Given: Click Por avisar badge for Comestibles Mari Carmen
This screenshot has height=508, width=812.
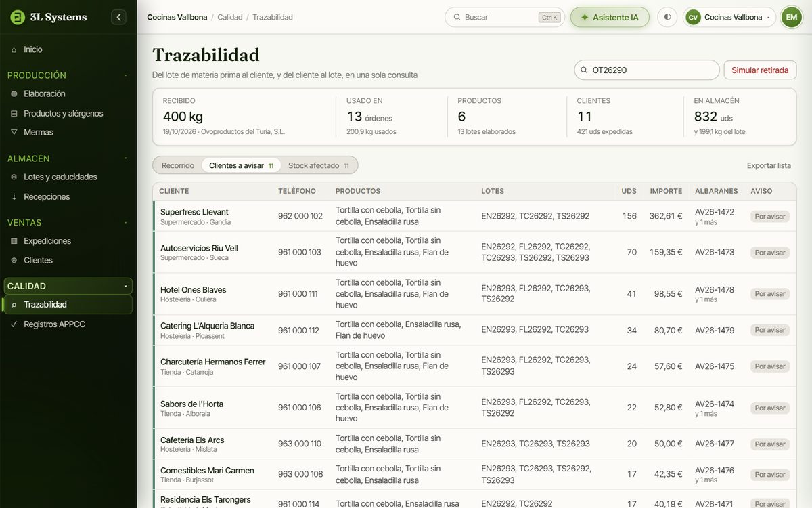Looking at the screenshot, I should [770, 475].
